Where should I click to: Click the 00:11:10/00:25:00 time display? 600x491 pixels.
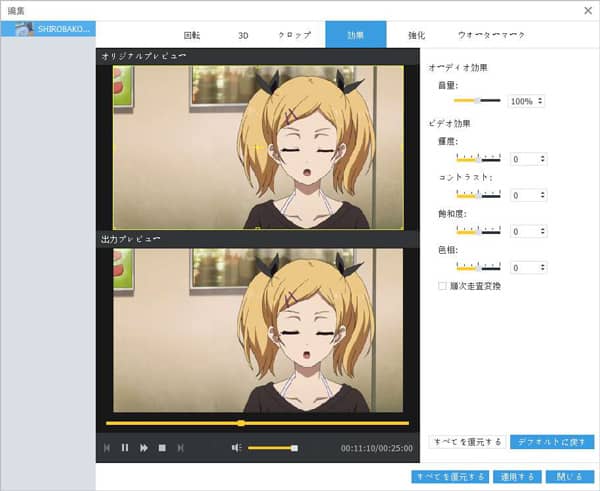click(x=377, y=448)
